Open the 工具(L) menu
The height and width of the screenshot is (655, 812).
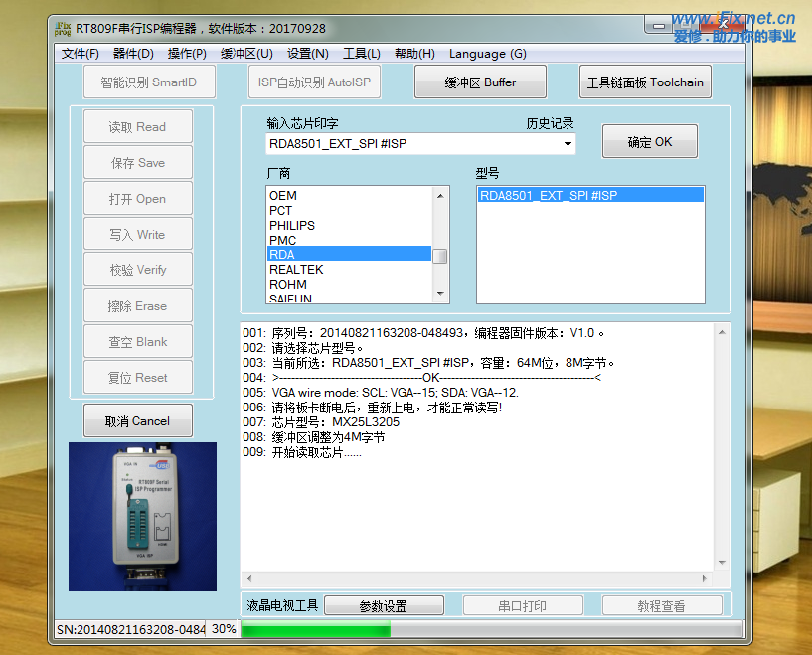point(361,54)
